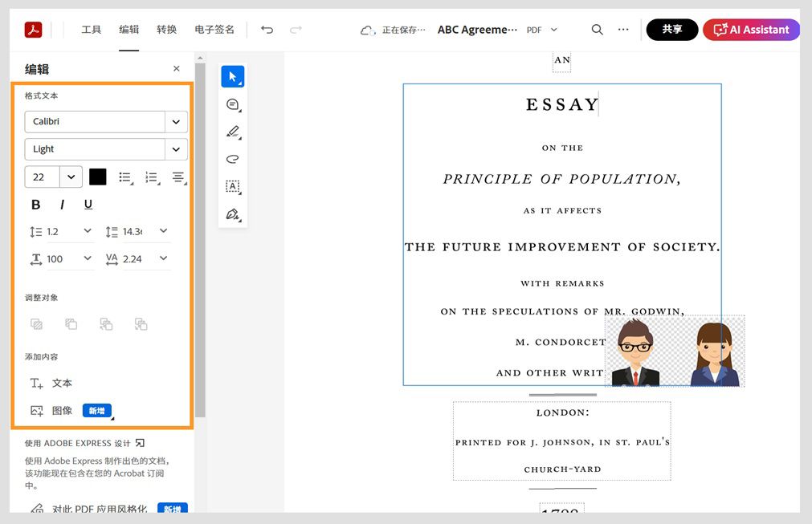The image size is (812, 524).
Task: Open the font size 22 dropdown
Action: coord(71,177)
